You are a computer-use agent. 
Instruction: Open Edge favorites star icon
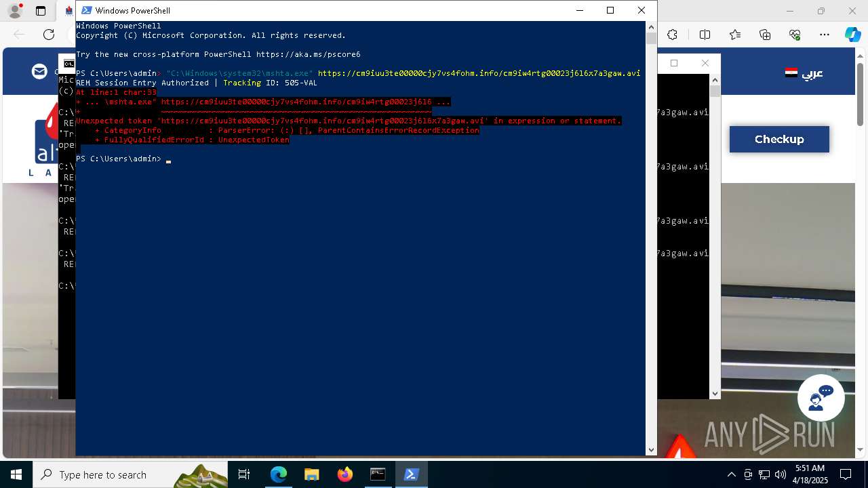[x=735, y=35]
